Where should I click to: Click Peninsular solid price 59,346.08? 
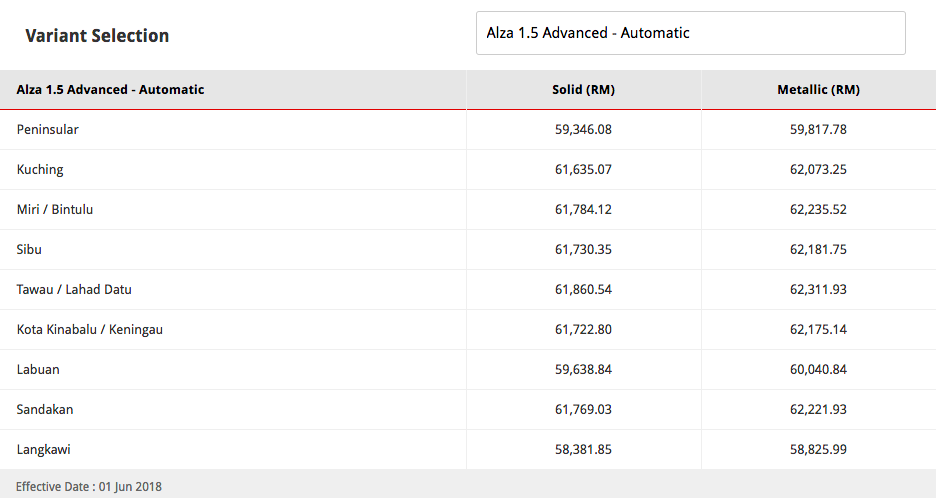(x=583, y=130)
